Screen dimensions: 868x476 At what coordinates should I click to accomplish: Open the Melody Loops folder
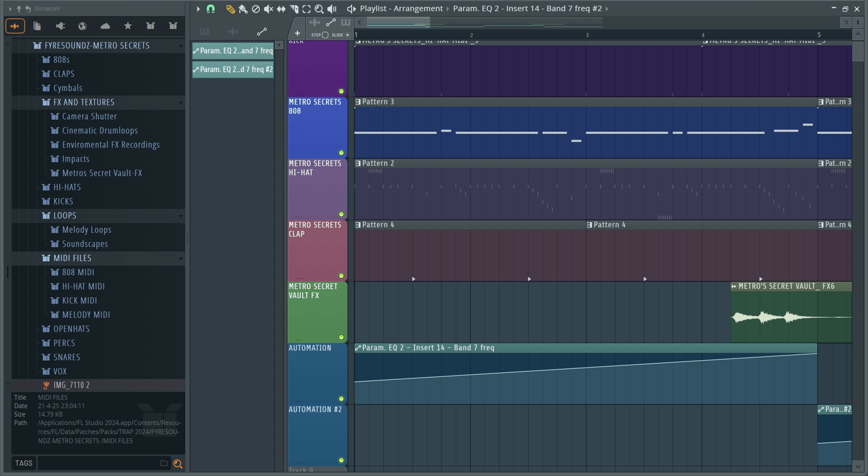pyautogui.click(x=87, y=230)
